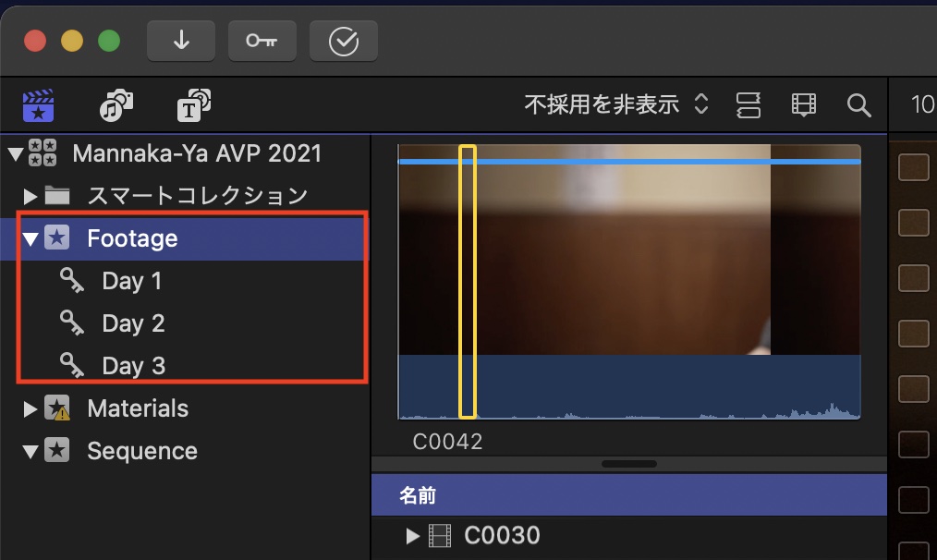This screenshot has height=560, width=937.
Task: Click the Day 2 keyword key icon
Action: [72, 323]
